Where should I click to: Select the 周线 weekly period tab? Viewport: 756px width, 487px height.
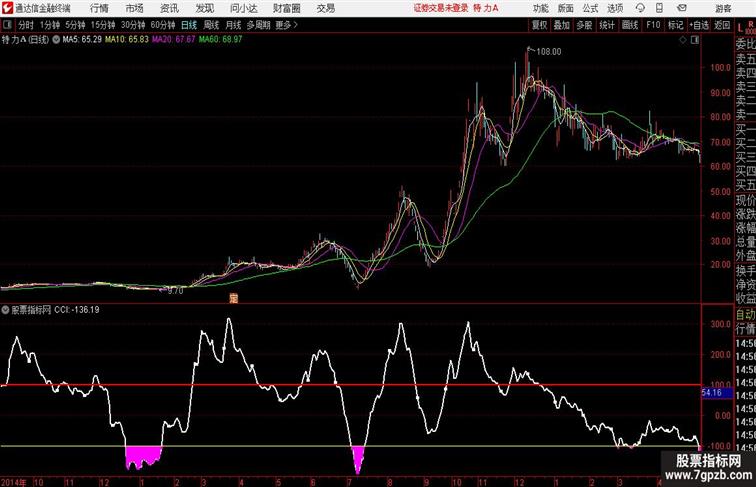point(211,25)
